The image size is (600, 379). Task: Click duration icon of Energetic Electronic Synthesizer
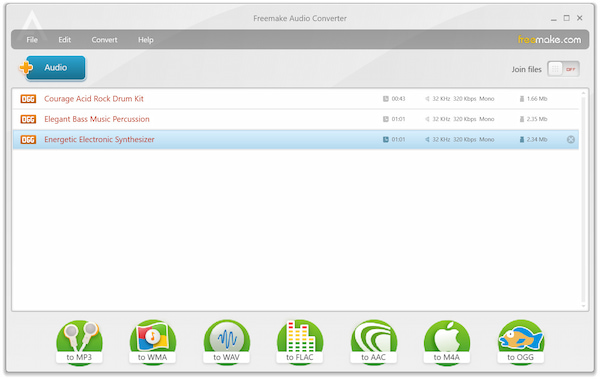pos(386,139)
